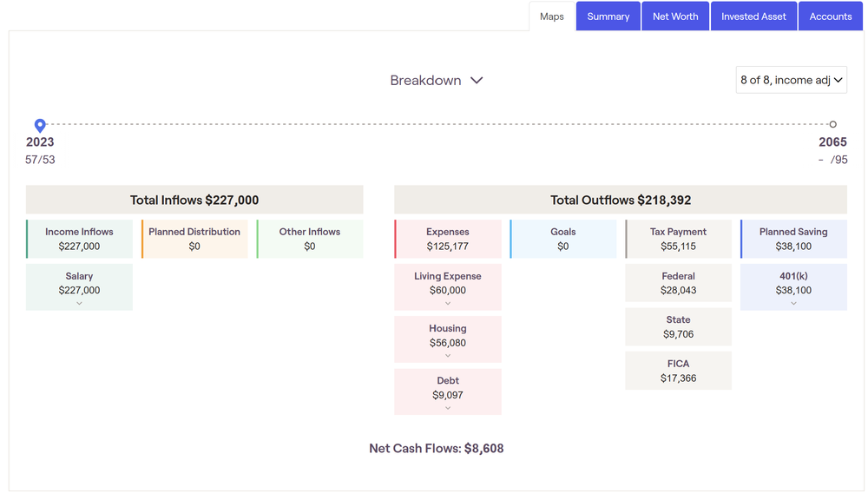Click the 2023 timeline location pin marker
Viewport: 868px width, 500px height.
(40, 125)
